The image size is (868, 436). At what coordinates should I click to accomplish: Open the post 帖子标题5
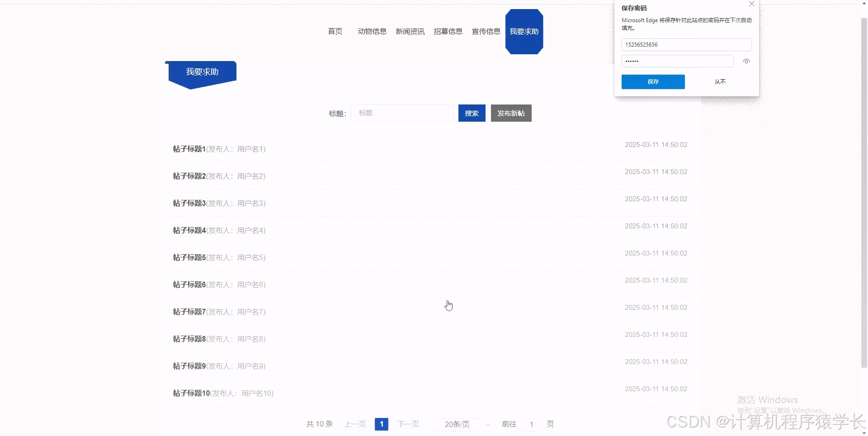click(x=189, y=257)
